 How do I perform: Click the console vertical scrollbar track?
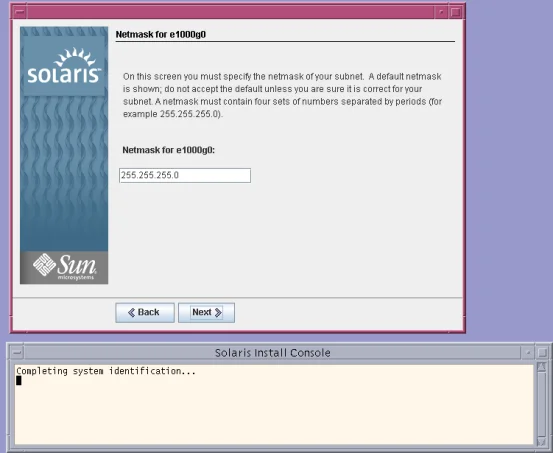[541, 404]
